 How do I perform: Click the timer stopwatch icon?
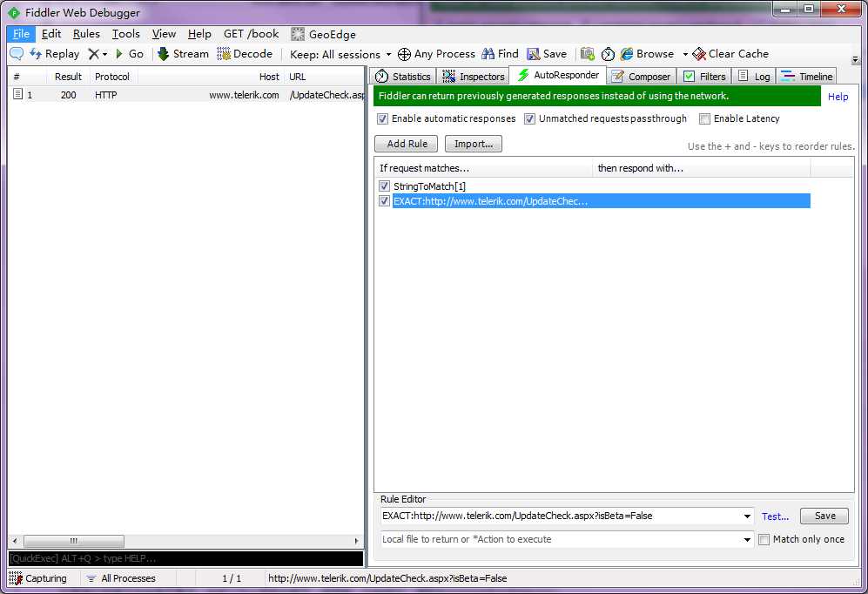(608, 54)
